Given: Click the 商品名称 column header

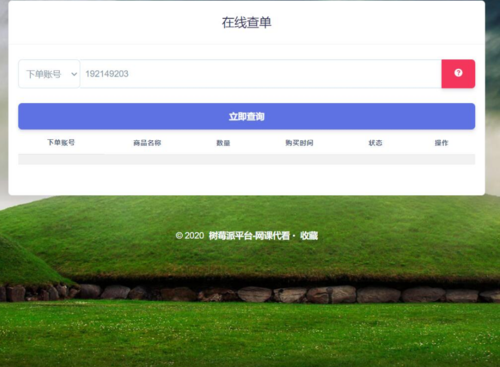Looking at the screenshot, I should pos(147,143).
